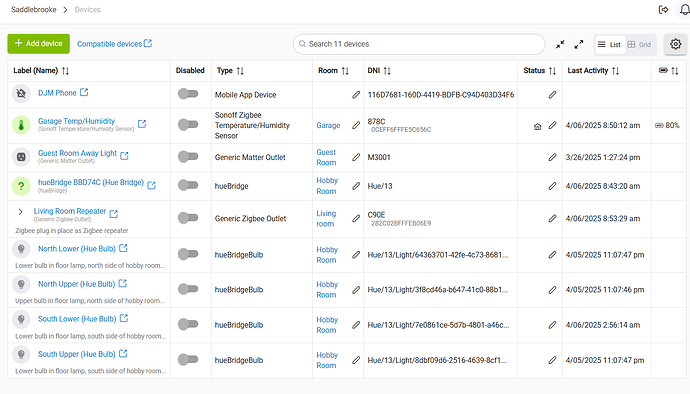Open South Lower (Hue Bulb) external icon
This screenshot has width=690, height=394.
(x=124, y=318)
